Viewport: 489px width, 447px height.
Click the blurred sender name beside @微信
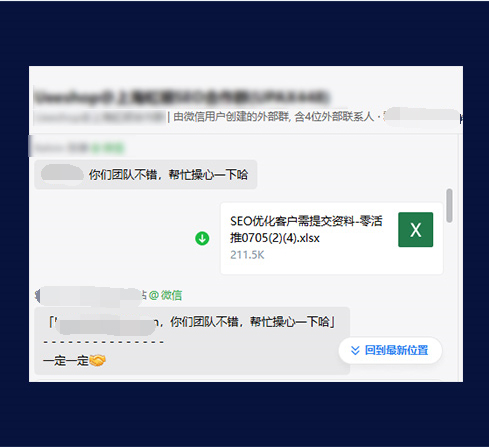click(x=91, y=295)
